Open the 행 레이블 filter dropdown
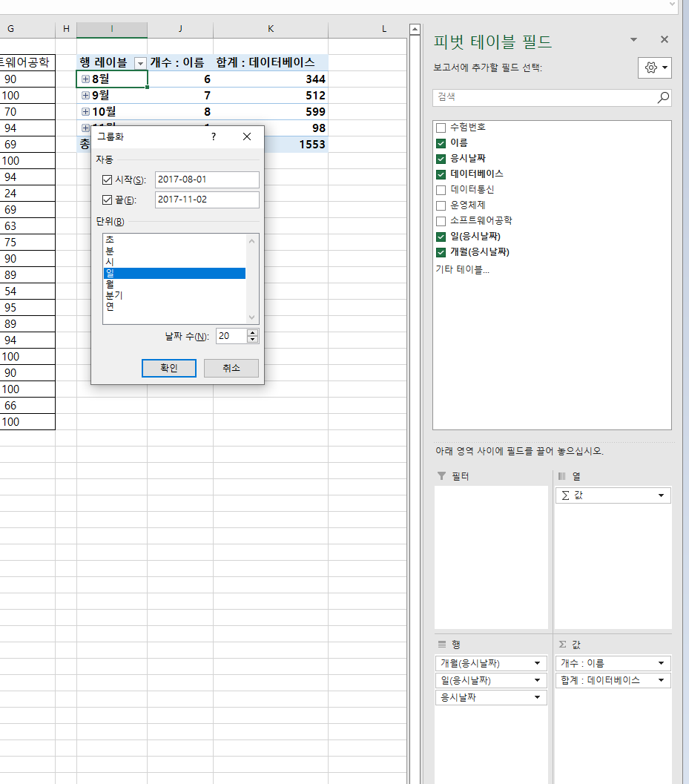 139,63
